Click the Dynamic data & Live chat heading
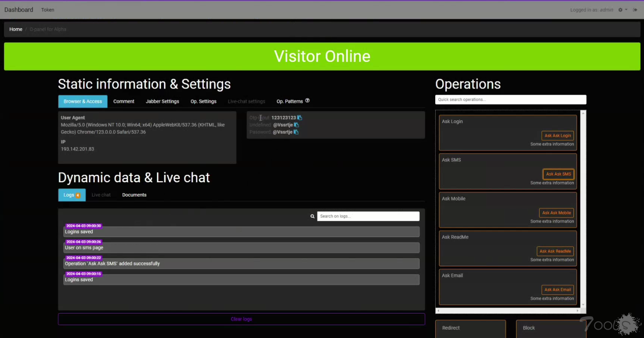The image size is (644, 338). pyautogui.click(x=134, y=178)
